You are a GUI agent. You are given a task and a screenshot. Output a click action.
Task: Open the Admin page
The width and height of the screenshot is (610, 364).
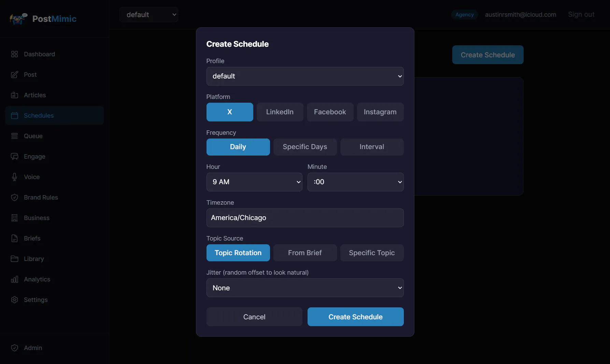(55, 348)
